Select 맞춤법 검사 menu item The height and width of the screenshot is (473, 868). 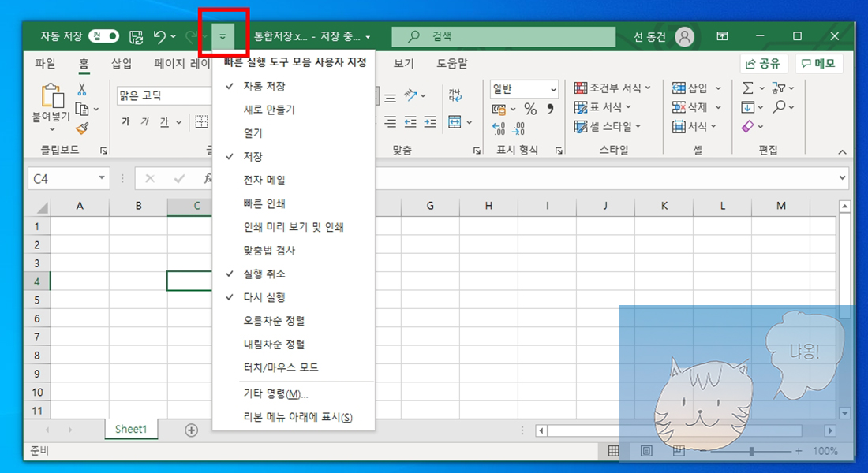point(294,251)
